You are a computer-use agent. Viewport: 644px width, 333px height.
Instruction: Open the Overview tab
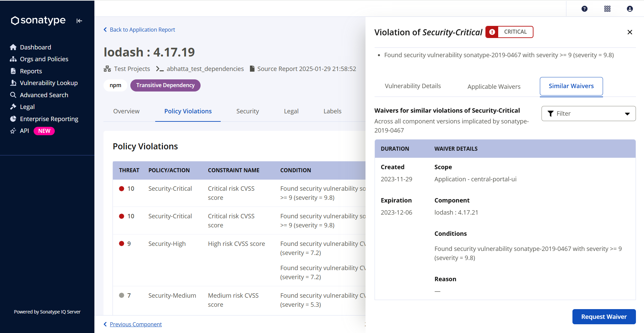126,111
